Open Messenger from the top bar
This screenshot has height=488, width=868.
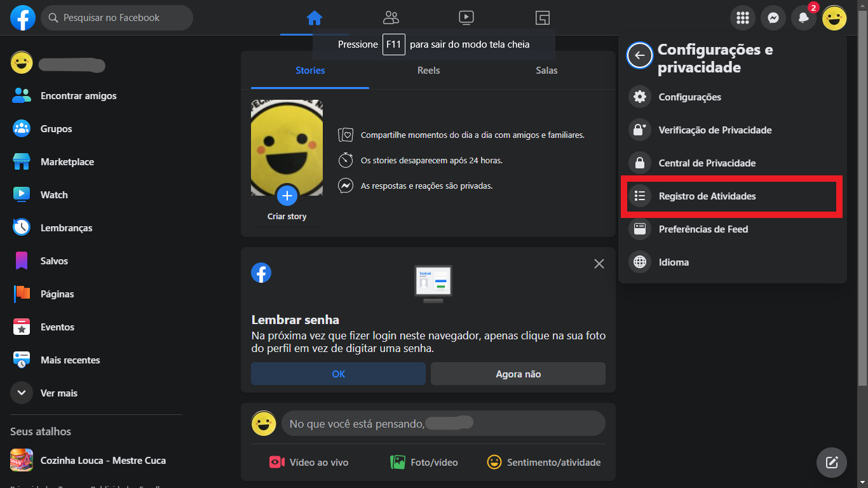click(x=773, y=18)
